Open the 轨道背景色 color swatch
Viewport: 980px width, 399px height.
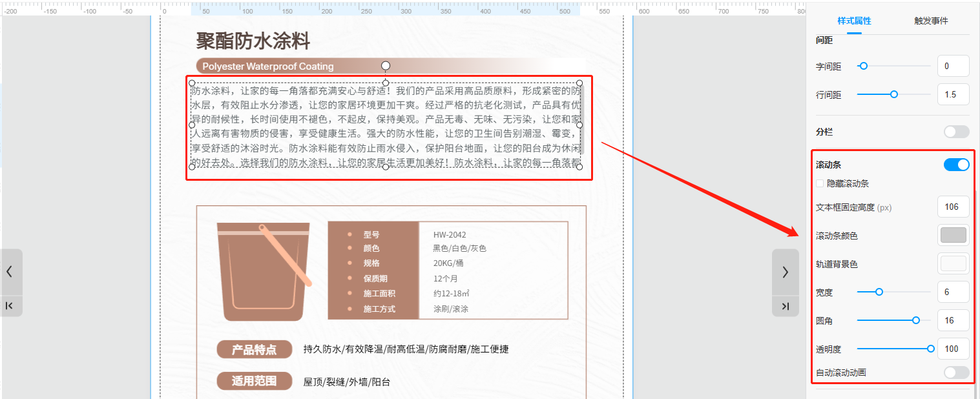[953, 263]
